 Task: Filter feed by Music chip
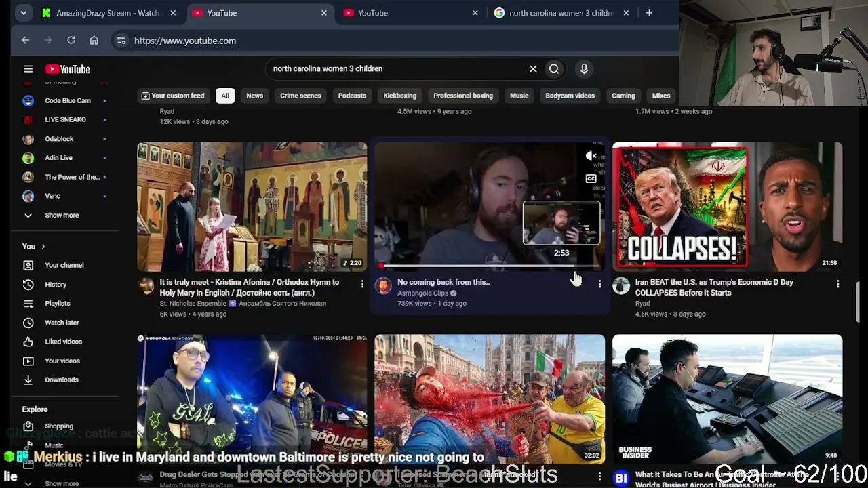[519, 96]
